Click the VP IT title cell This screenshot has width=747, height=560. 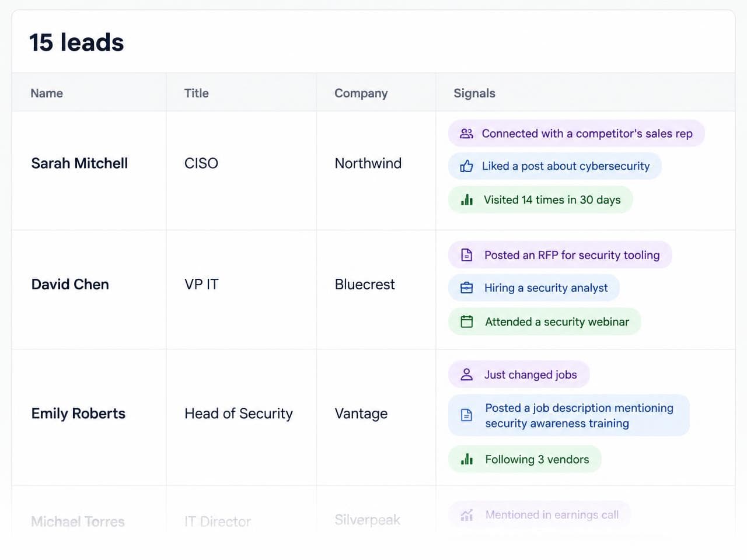tap(201, 285)
